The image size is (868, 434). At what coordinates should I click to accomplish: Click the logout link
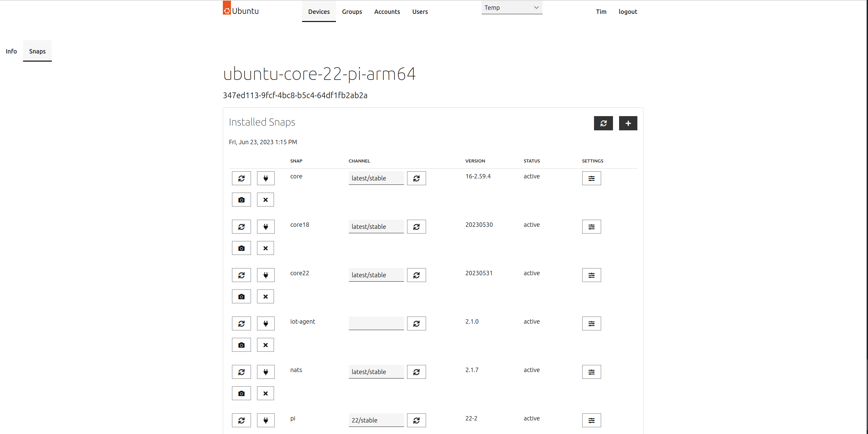tap(628, 12)
